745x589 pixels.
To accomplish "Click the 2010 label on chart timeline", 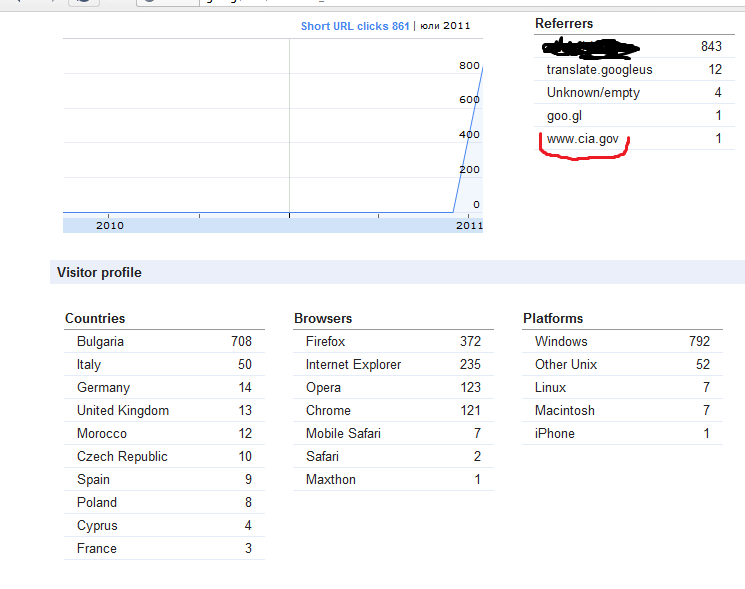I will pos(110,226).
